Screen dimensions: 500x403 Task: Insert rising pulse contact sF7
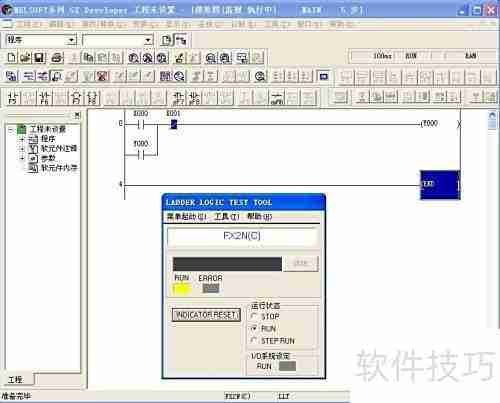[x=179, y=98]
